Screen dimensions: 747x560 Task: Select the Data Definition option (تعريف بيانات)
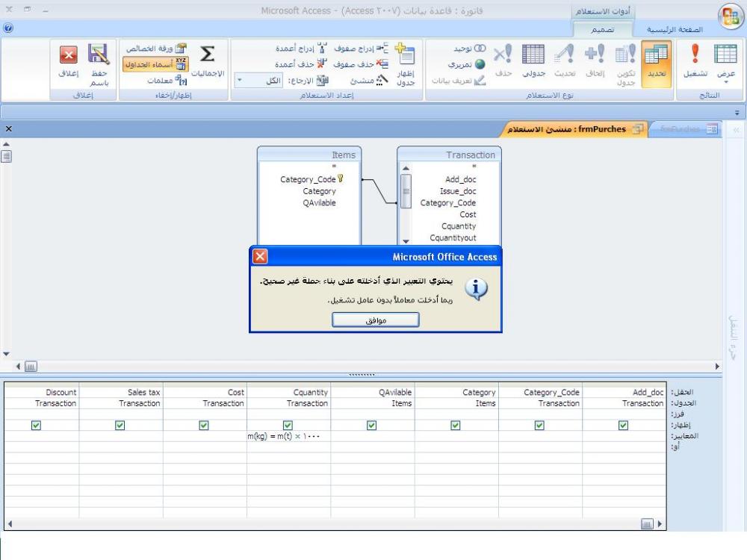459,80
